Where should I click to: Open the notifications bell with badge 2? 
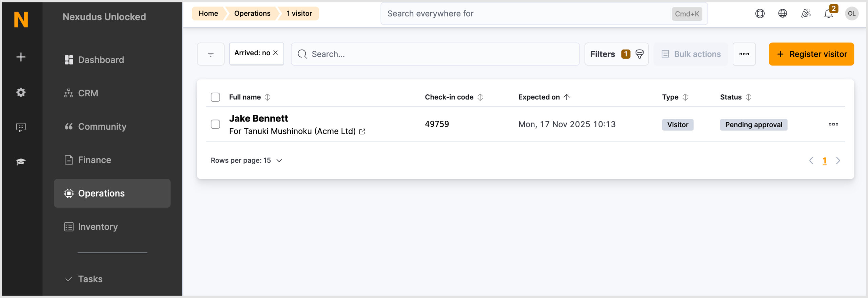click(x=829, y=14)
